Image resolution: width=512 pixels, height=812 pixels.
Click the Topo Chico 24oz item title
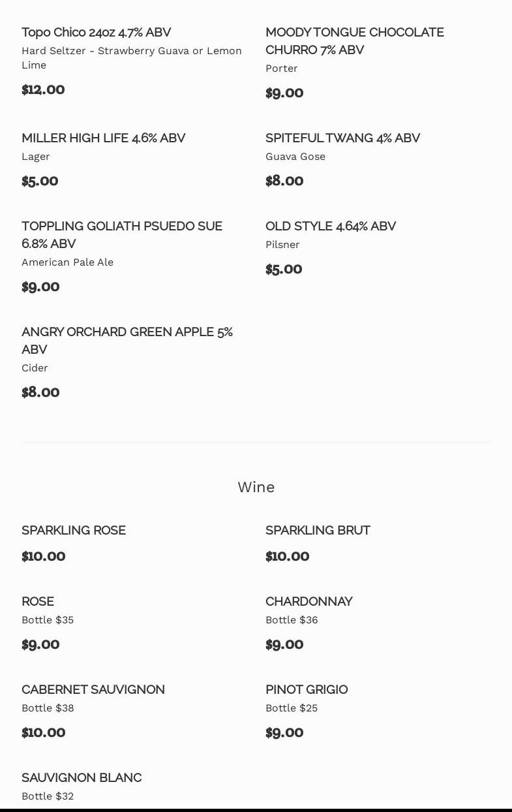[x=97, y=33]
